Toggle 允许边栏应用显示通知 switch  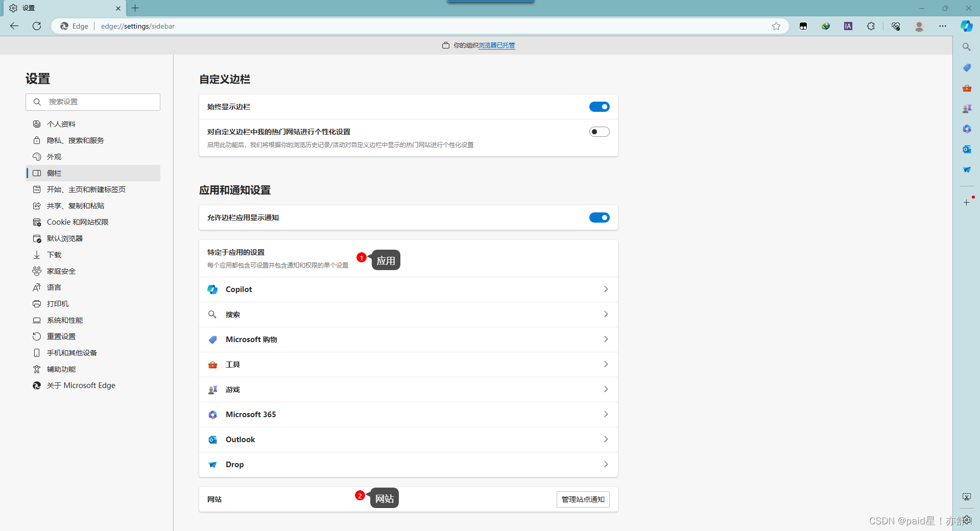point(599,218)
